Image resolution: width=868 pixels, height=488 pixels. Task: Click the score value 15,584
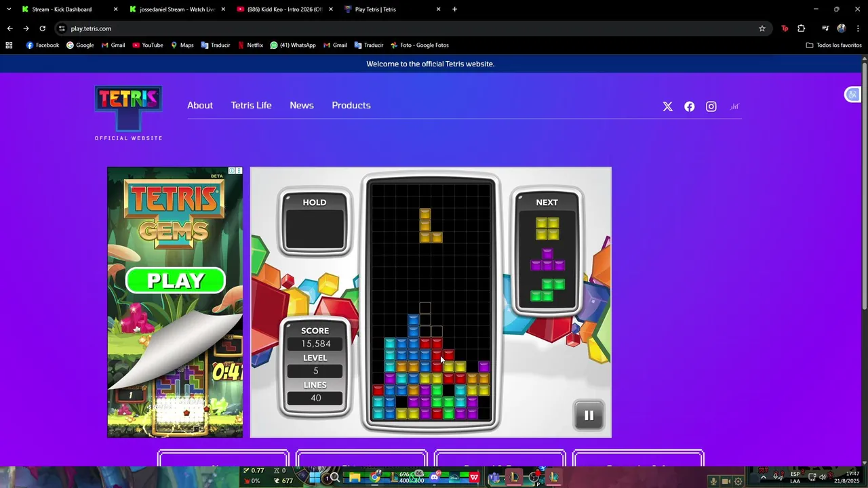pos(315,344)
